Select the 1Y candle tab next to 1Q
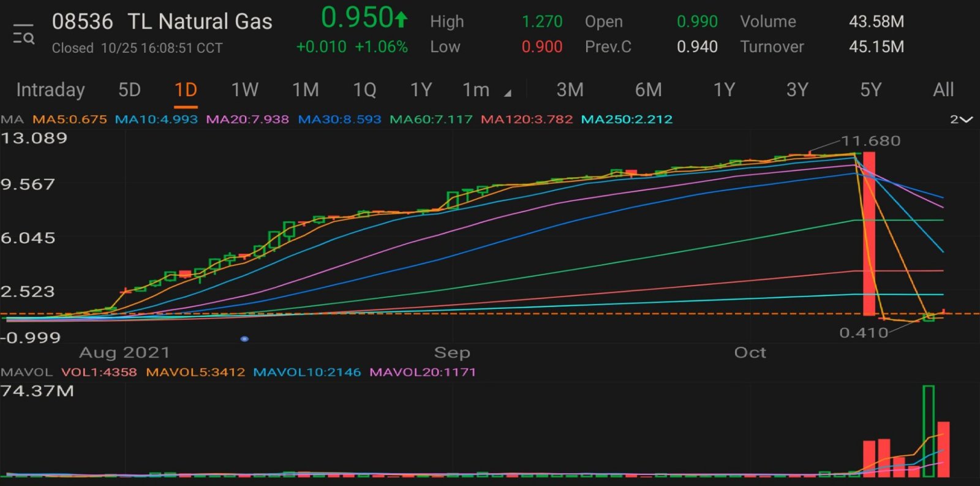980x486 pixels. tap(421, 90)
